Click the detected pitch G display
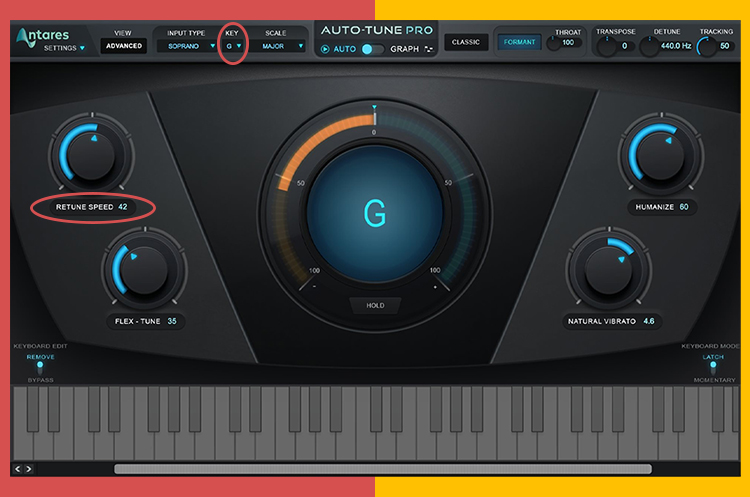Screen dimensions: 750x497 tap(375, 213)
